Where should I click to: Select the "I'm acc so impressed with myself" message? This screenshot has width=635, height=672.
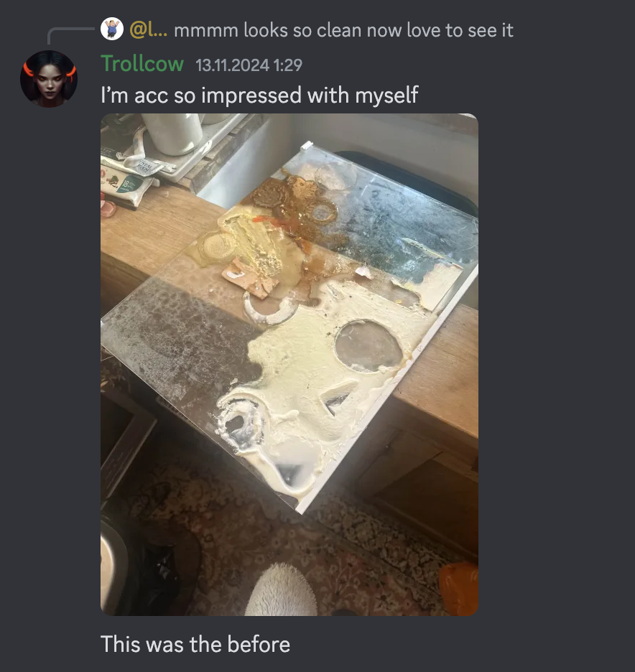(x=259, y=95)
